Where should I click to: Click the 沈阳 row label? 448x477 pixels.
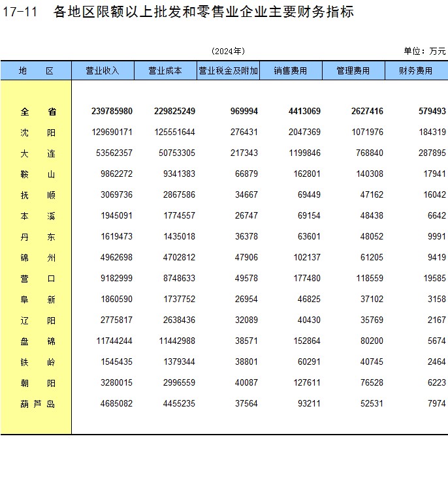pyautogui.click(x=38, y=132)
